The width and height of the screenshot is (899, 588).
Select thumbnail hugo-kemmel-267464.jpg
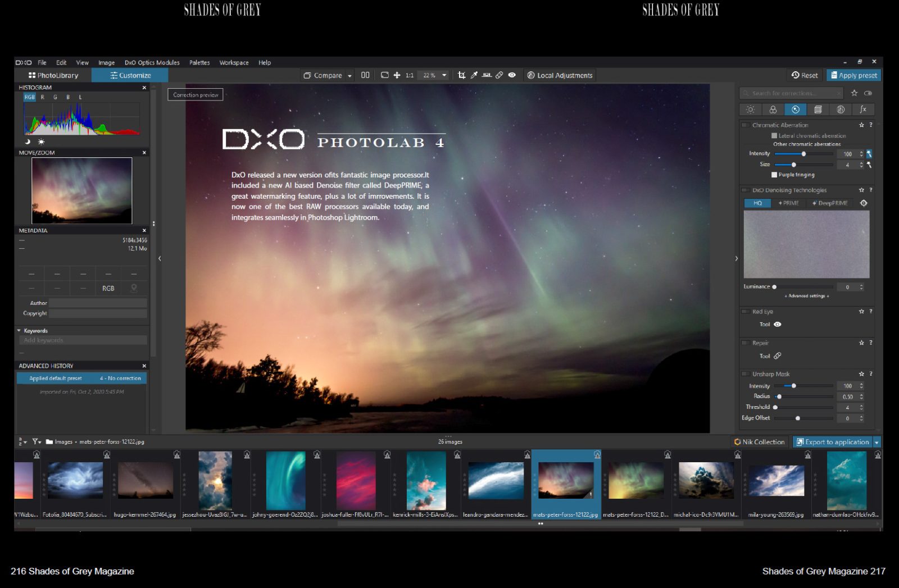click(x=145, y=484)
